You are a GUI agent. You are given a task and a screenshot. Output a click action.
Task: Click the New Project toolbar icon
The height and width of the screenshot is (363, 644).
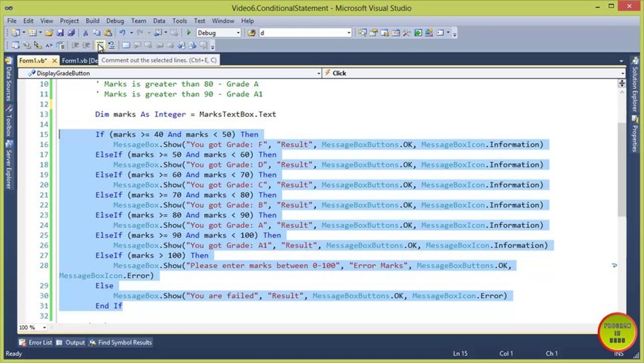(x=15, y=33)
